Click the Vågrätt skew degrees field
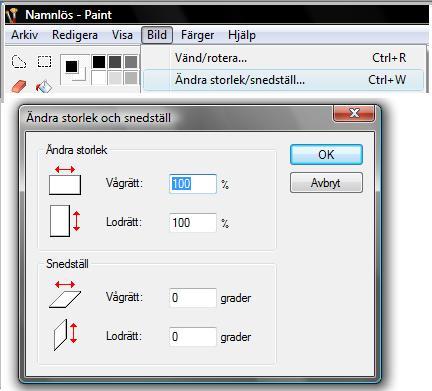The height and width of the screenshot is (391, 432). tap(193, 298)
